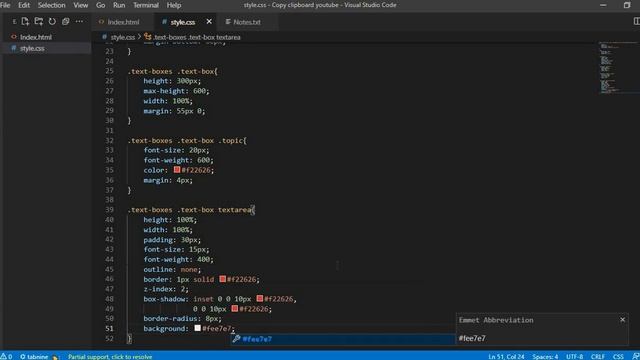Image resolution: width=640 pixels, height=360 pixels.
Task: Switch to the Notes.txt tab
Action: pos(246,22)
